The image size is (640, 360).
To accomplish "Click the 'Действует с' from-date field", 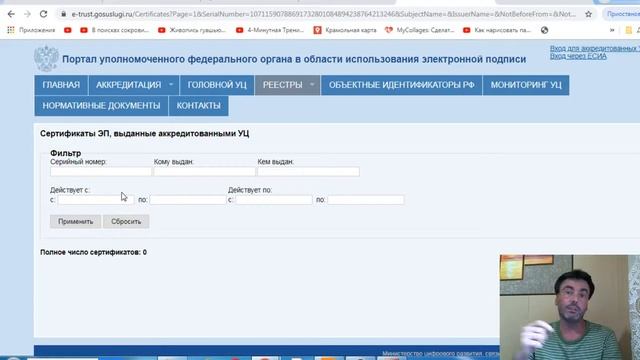I will click(96, 200).
